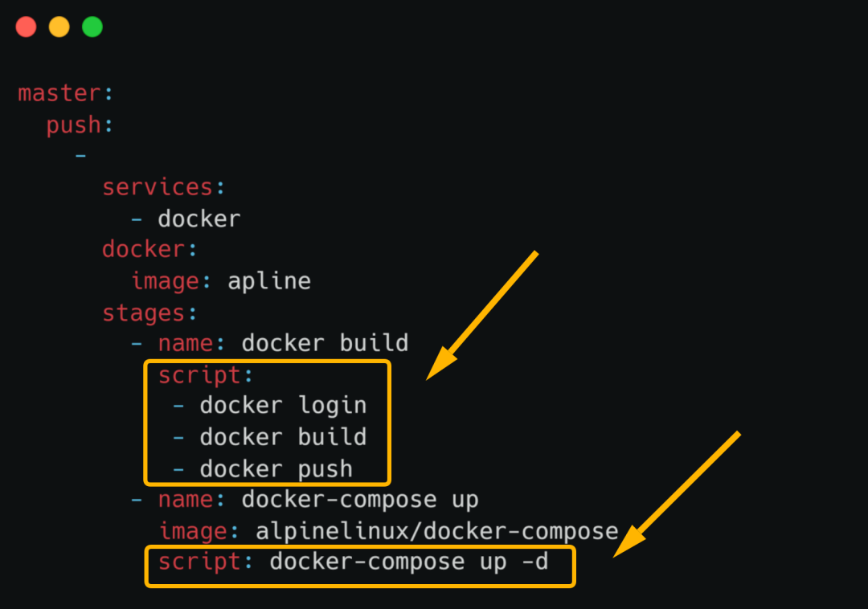Viewport: 868px width, 609px height.
Task: Select the 'alpinelinux/docker-compose' image value
Action: coord(436,532)
